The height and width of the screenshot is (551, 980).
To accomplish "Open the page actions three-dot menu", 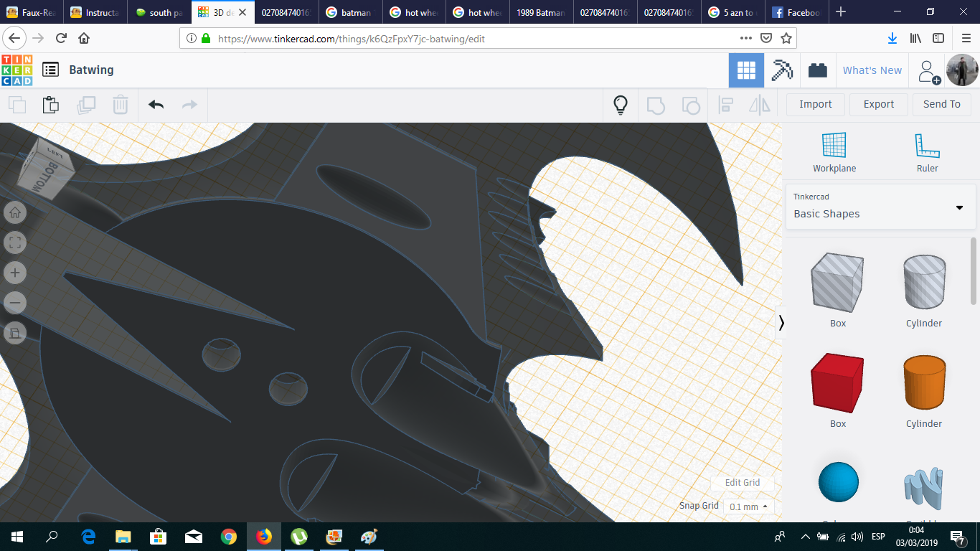I will [746, 38].
